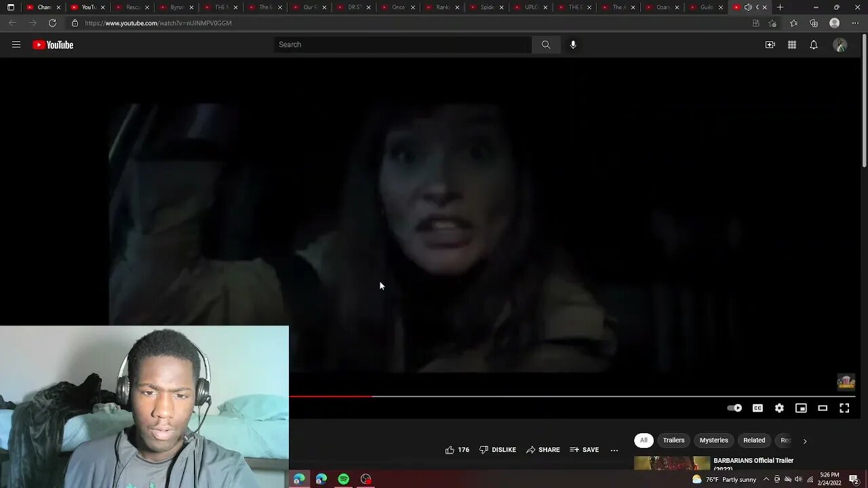The image size is (868, 488).
Task: Open the Edge profile icon
Action: point(835,23)
